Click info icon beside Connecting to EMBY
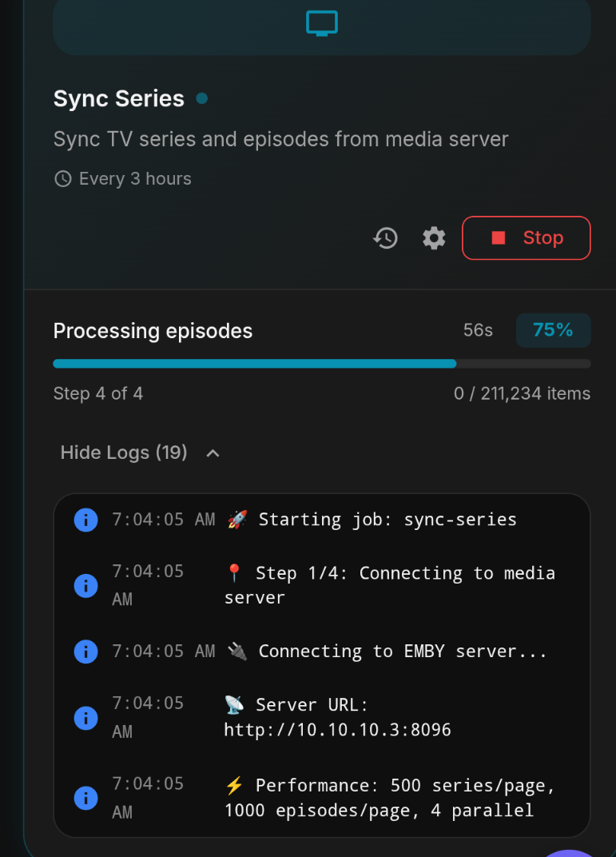Image resolution: width=616 pixels, height=857 pixels. click(85, 652)
